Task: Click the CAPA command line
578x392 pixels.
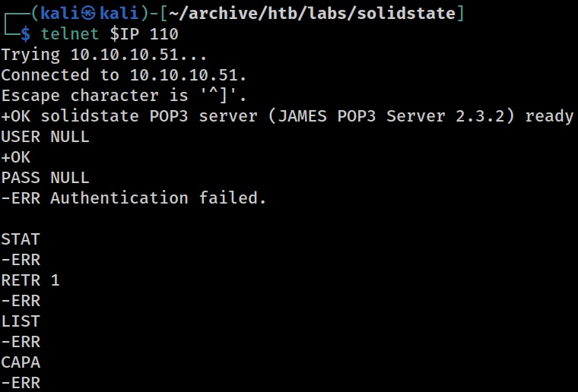Action: pyautogui.click(x=21, y=362)
